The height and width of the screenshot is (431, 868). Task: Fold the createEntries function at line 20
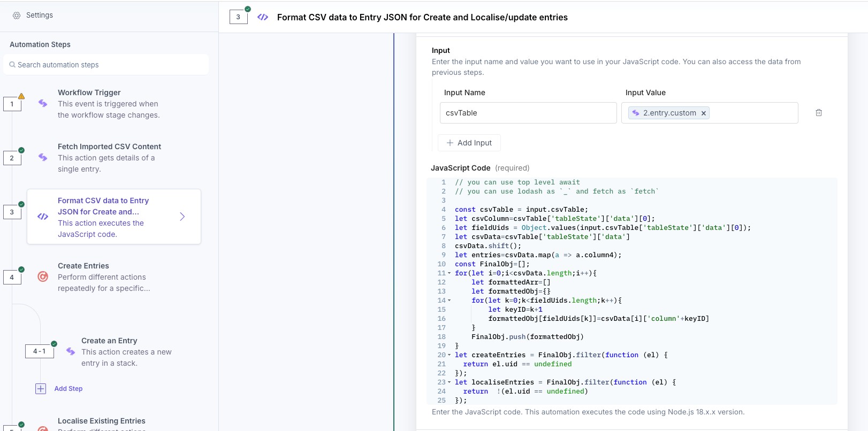(449, 355)
